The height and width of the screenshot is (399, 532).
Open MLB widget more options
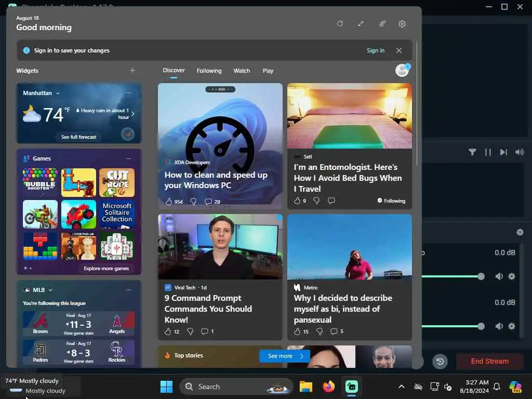pos(129,290)
